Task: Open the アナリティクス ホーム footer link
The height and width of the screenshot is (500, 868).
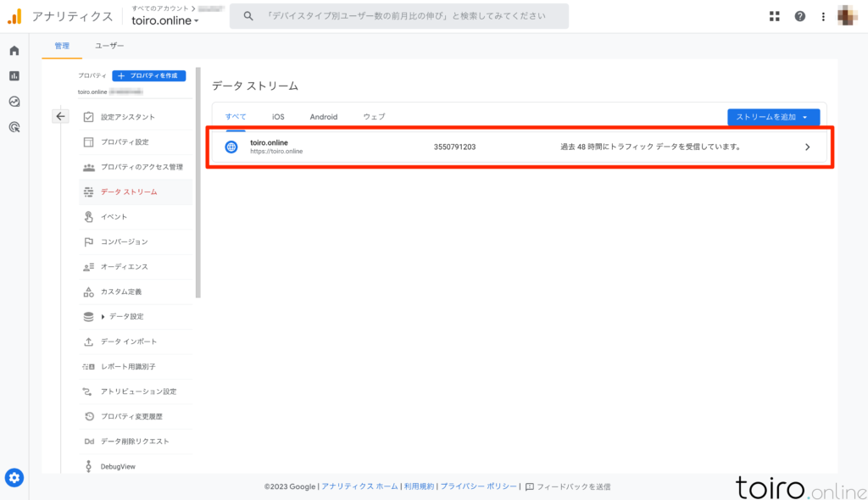Action: click(x=359, y=486)
